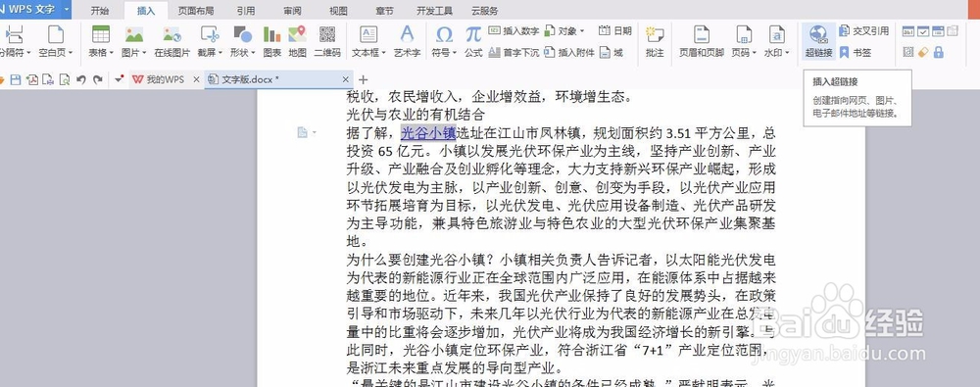Insert the date with 日期

[x=614, y=30]
